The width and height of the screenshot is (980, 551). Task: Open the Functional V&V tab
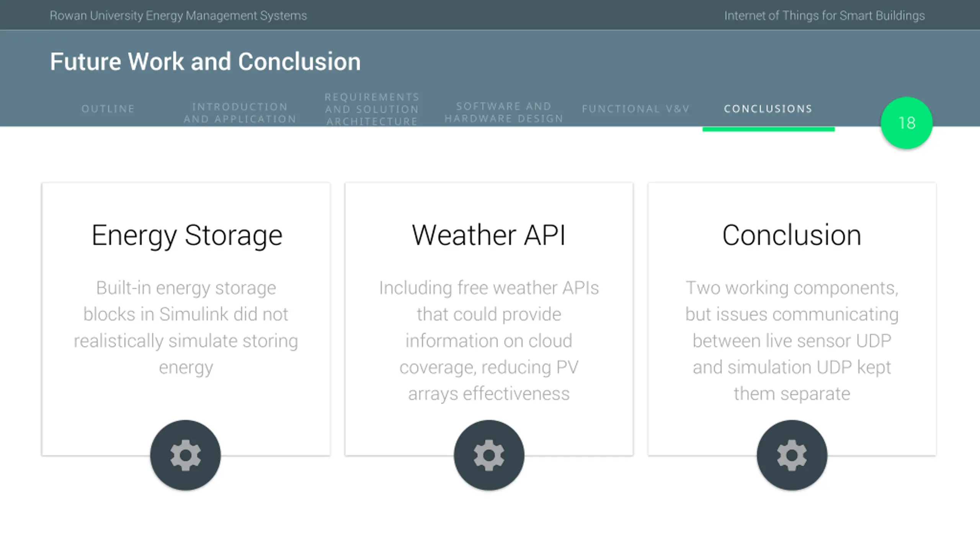[x=635, y=109]
